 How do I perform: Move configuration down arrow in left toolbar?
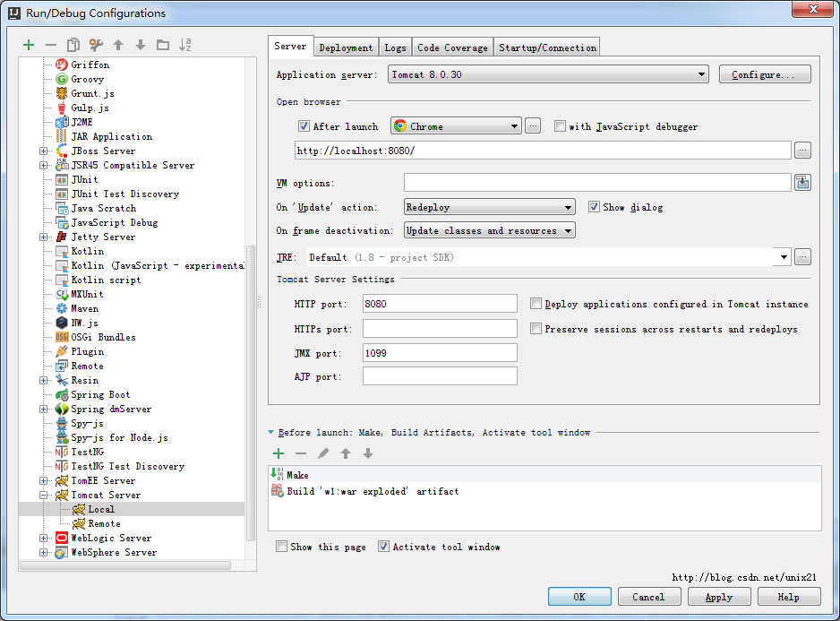[141, 45]
